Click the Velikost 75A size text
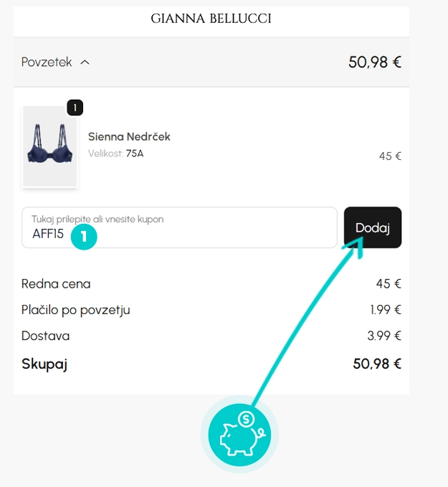This screenshot has height=487, width=448. coord(116,153)
